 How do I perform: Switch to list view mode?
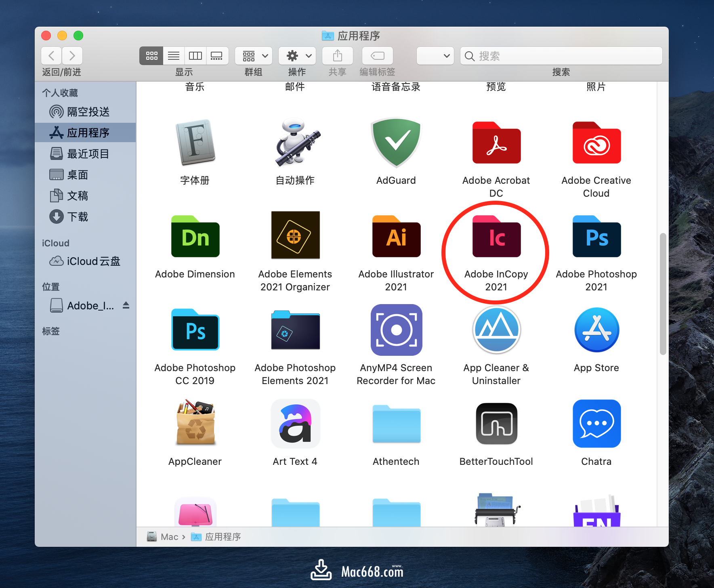[174, 56]
